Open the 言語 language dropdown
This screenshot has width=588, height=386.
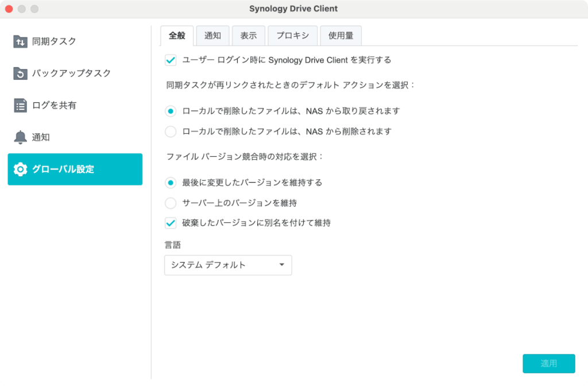click(228, 265)
